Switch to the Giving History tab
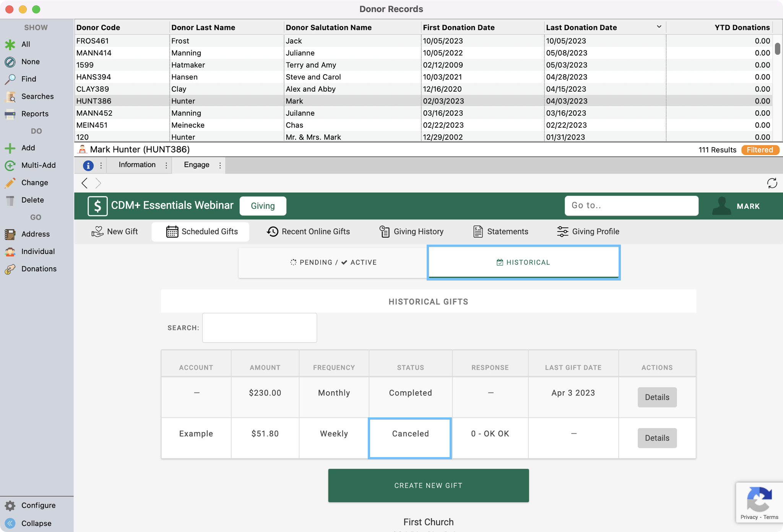Screen dimensions: 783x532 (x=411, y=232)
